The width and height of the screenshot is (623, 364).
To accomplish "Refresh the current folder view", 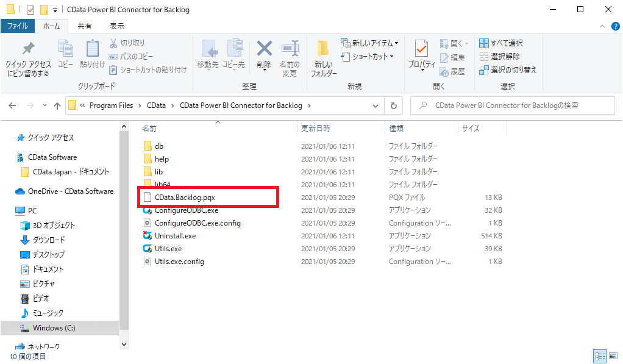I will pos(394,105).
